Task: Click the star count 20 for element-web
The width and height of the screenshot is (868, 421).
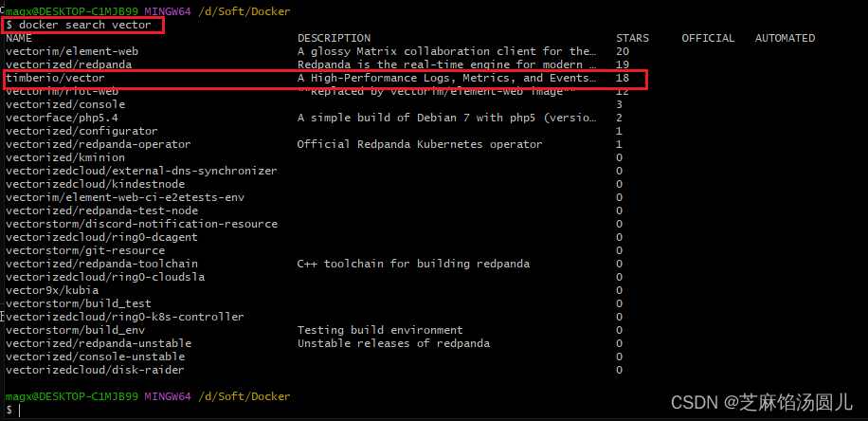Action: click(623, 51)
